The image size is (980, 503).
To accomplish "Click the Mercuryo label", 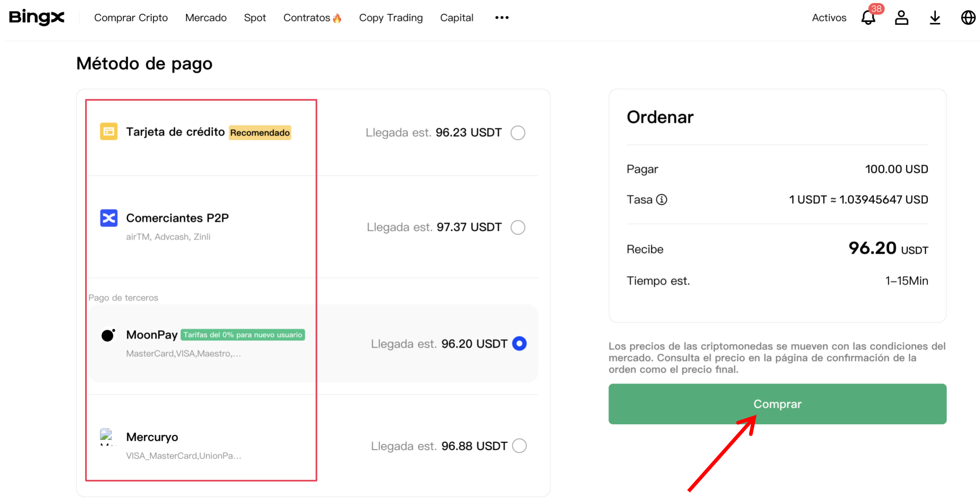I will tap(152, 437).
